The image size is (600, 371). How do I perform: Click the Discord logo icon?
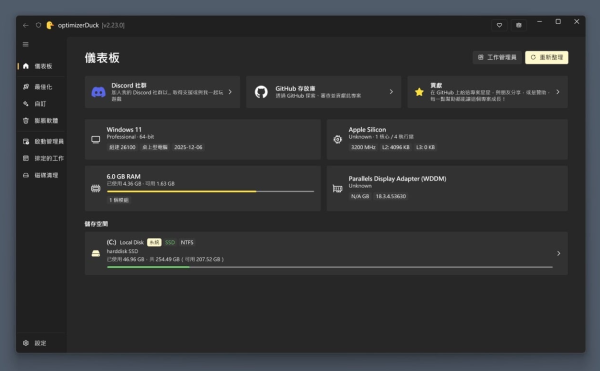[98, 92]
